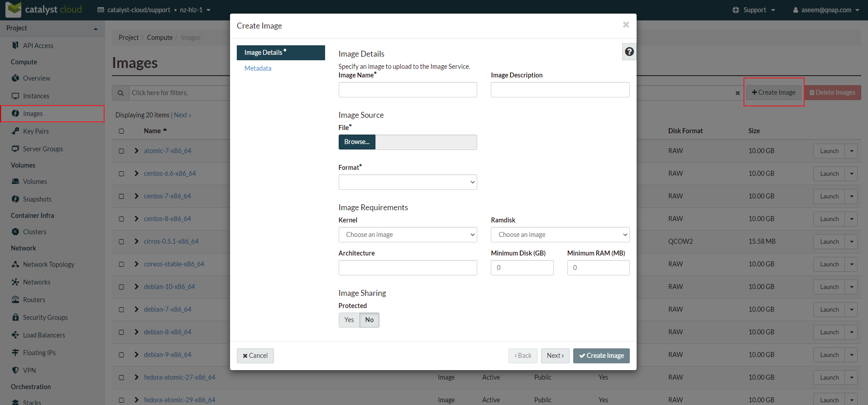Expand the centos-7-x86_64 row details
Viewport: 868px width, 405px height.
pos(136,196)
